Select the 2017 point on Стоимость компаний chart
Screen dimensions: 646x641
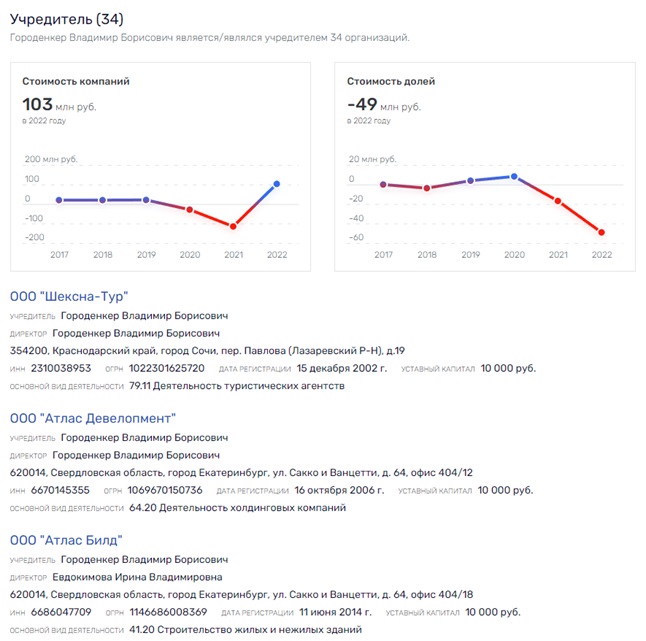point(60,200)
